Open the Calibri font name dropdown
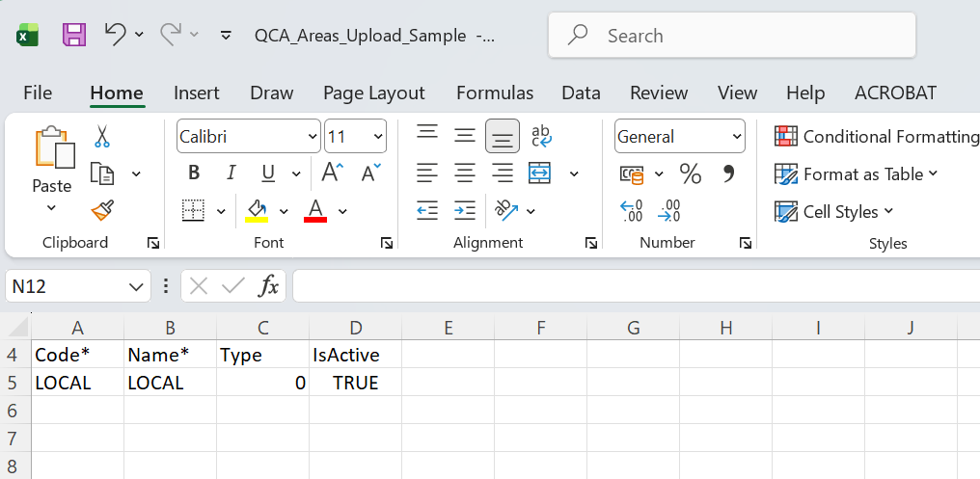This screenshot has height=479, width=980. 312,137
